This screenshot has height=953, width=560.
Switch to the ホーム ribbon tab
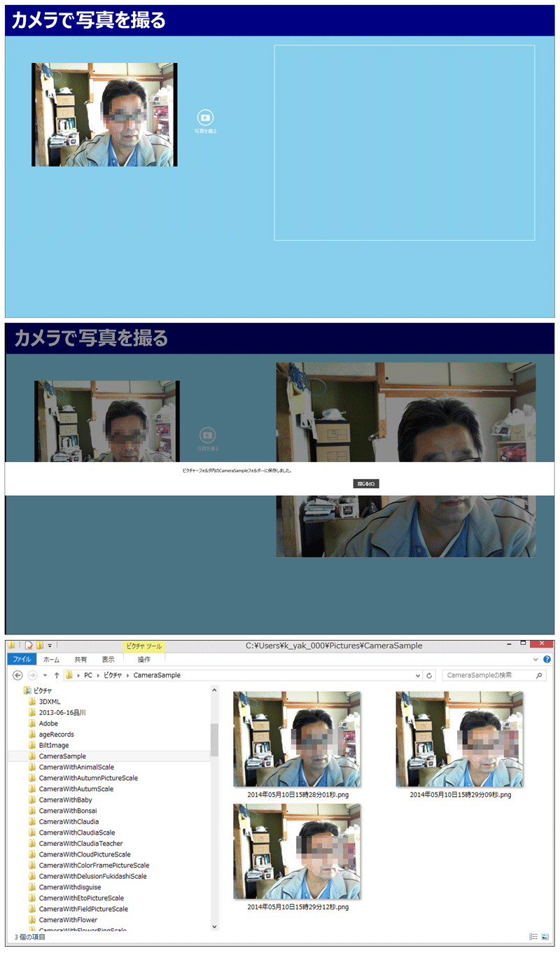(51, 660)
